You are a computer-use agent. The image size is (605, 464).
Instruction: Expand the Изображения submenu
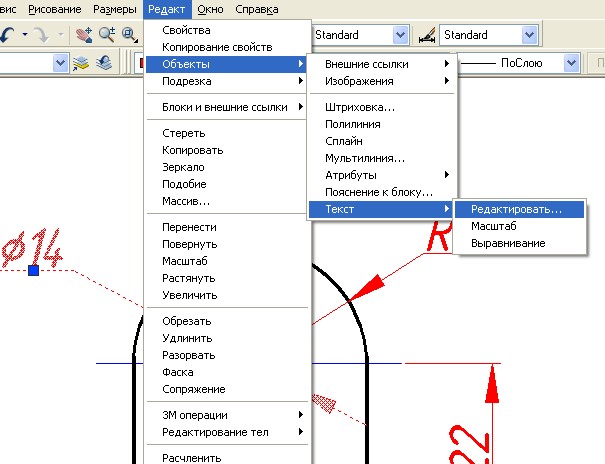(x=382, y=81)
